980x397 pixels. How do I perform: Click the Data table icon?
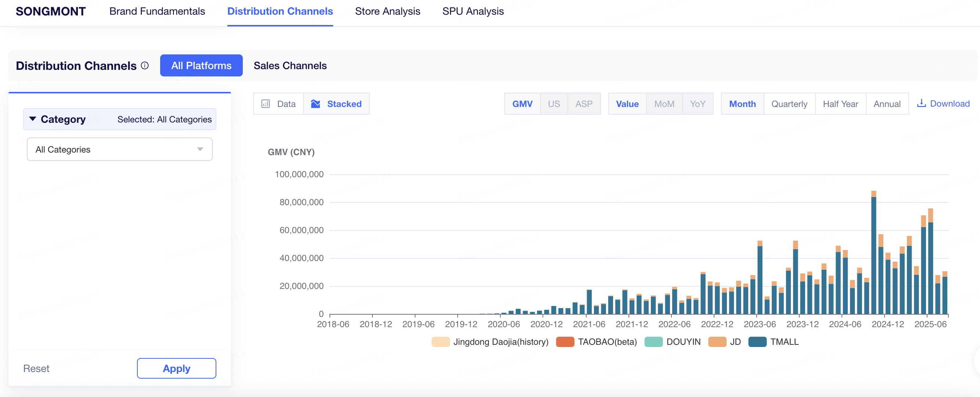[266, 104]
